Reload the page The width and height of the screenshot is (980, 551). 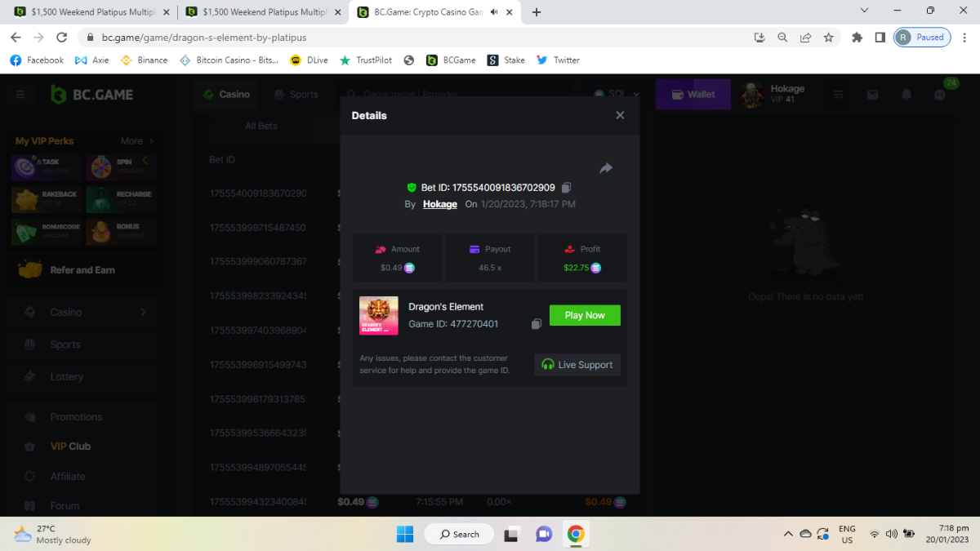point(61,38)
